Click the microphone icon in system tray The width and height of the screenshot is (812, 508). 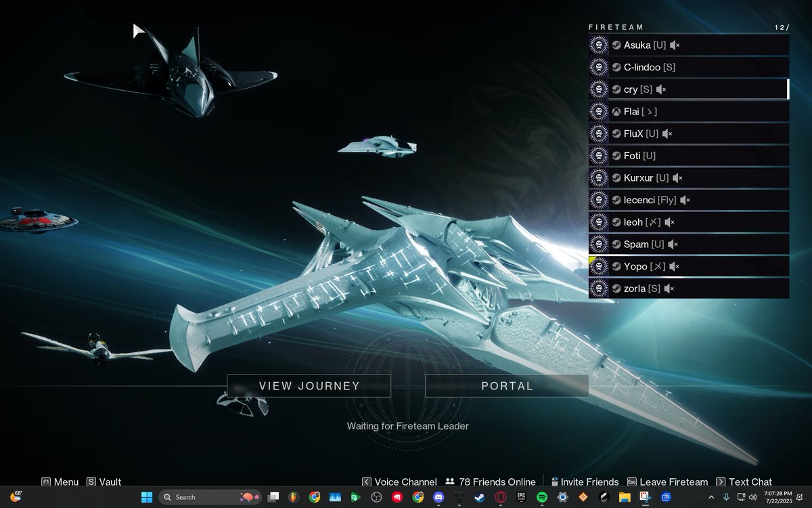pyautogui.click(x=726, y=496)
